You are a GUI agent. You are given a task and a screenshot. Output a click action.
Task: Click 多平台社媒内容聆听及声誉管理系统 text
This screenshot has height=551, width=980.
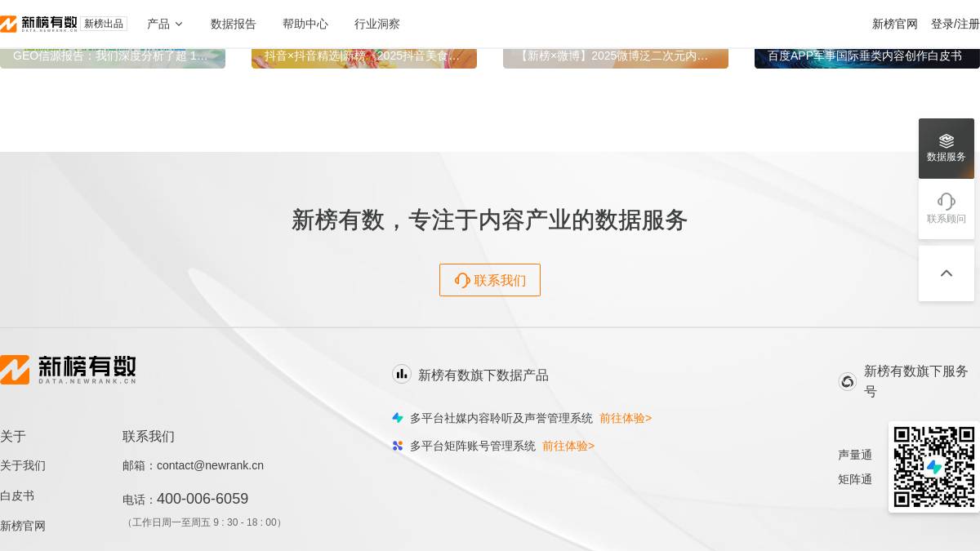coord(501,418)
